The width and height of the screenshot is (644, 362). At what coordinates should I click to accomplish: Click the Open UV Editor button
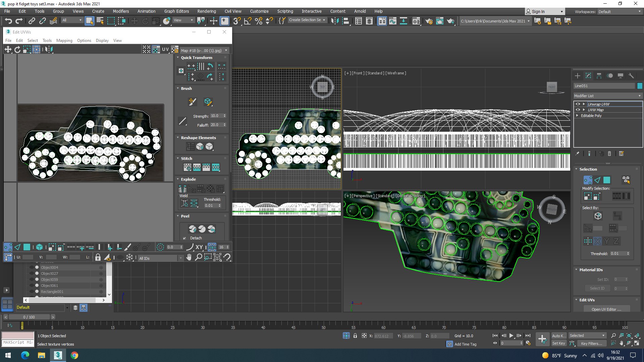[606, 309]
